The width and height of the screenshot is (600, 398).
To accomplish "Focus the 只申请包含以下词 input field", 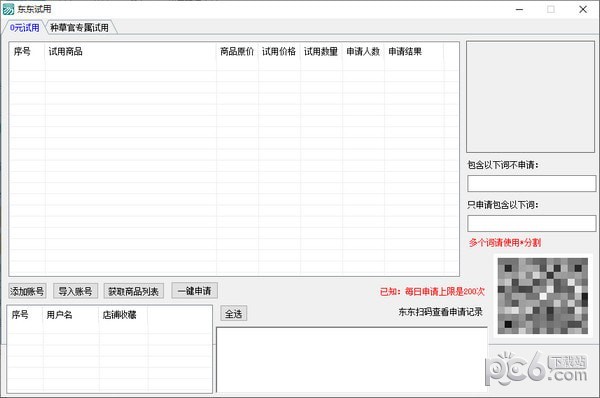I will (x=532, y=223).
